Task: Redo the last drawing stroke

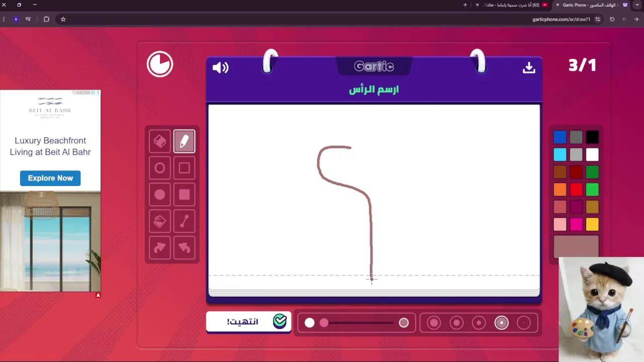Action: click(x=160, y=248)
